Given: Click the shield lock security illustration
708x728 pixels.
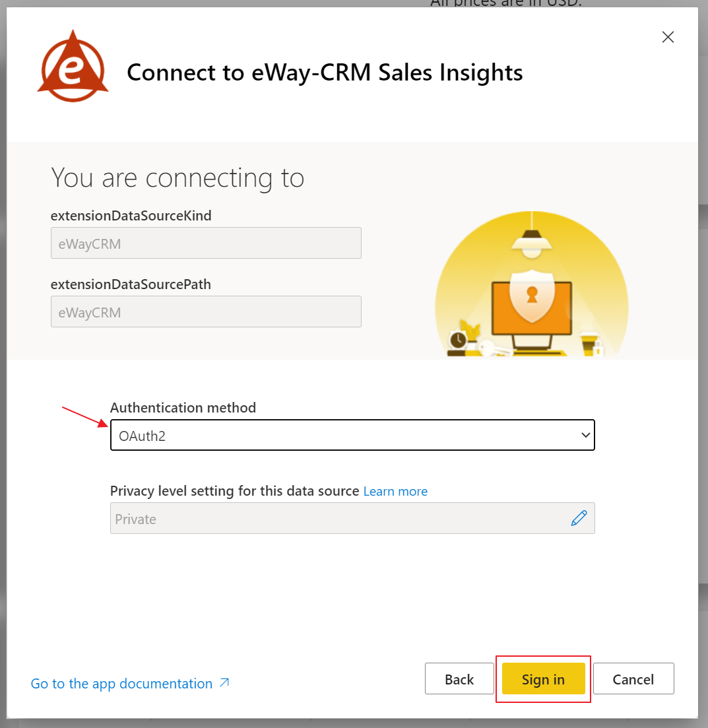Looking at the screenshot, I should coord(532,296).
